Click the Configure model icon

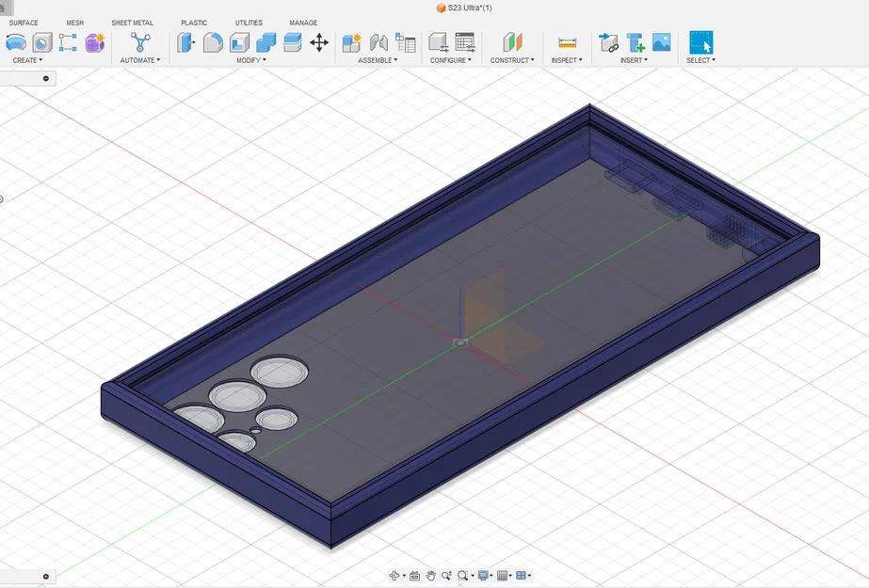(x=438, y=42)
